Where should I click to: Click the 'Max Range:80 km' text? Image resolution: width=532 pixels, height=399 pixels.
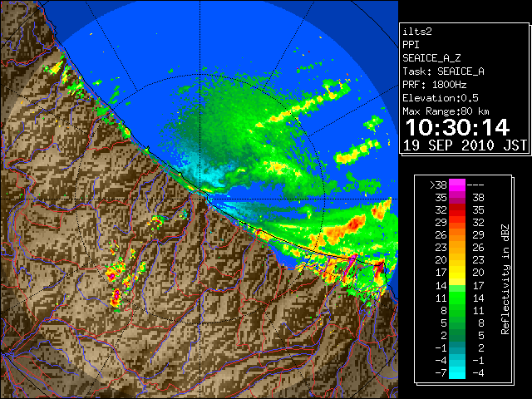pos(446,111)
